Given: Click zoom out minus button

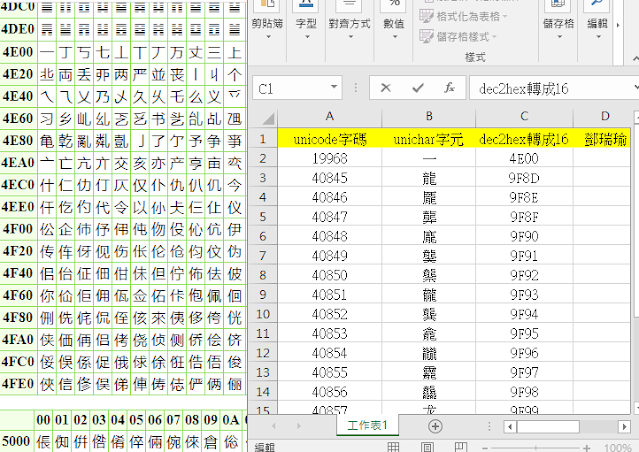Looking at the screenshot, I should (x=485, y=448).
